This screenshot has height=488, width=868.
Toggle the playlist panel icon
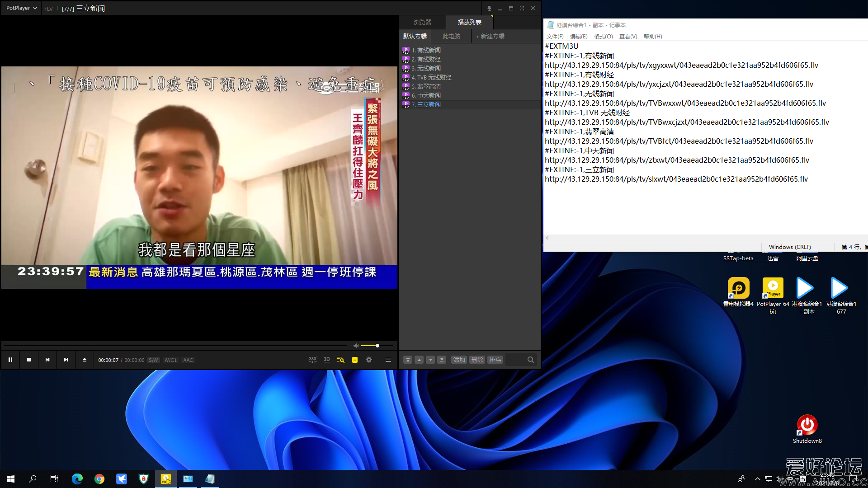pos(355,360)
